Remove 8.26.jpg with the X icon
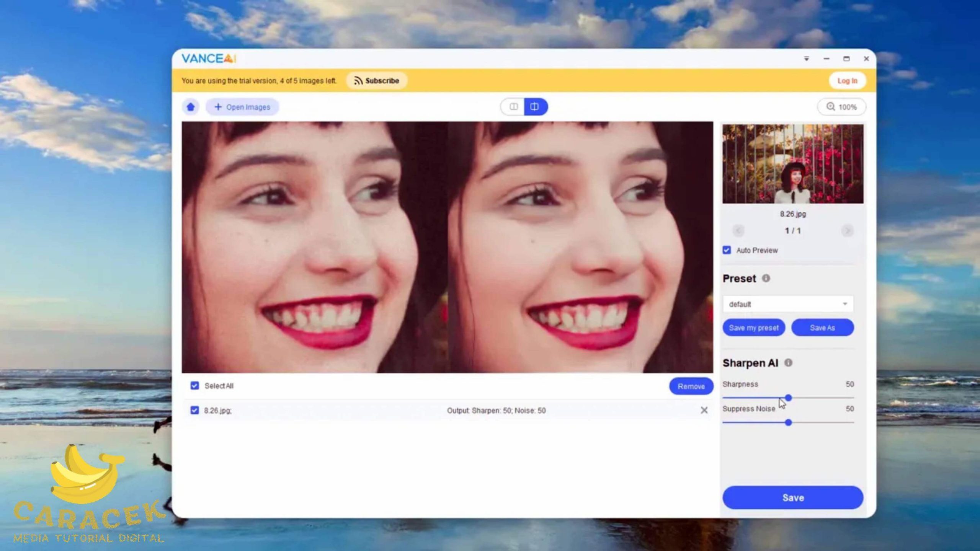This screenshot has height=551, width=980. point(704,410)
